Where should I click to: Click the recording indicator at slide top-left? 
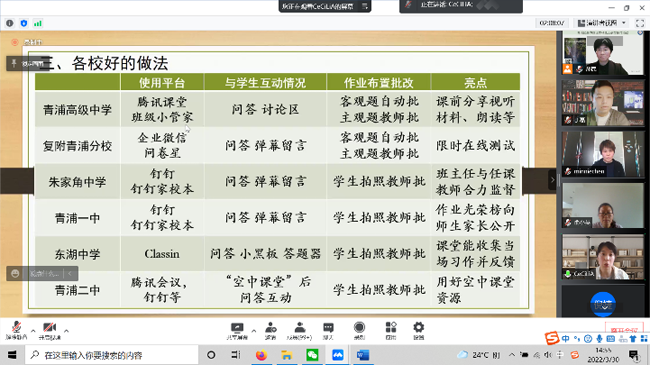click(27, 42)
